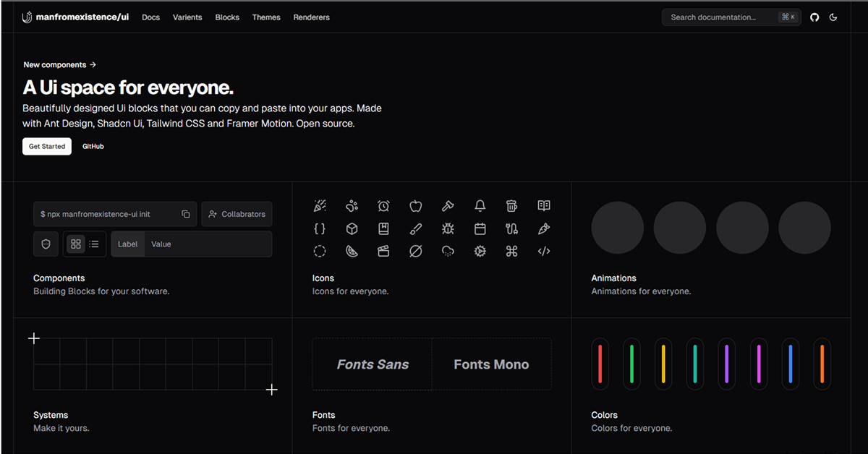This screenshot has width=868, height=454.
Task: Click the slashed circle icon
Action: 415,251
